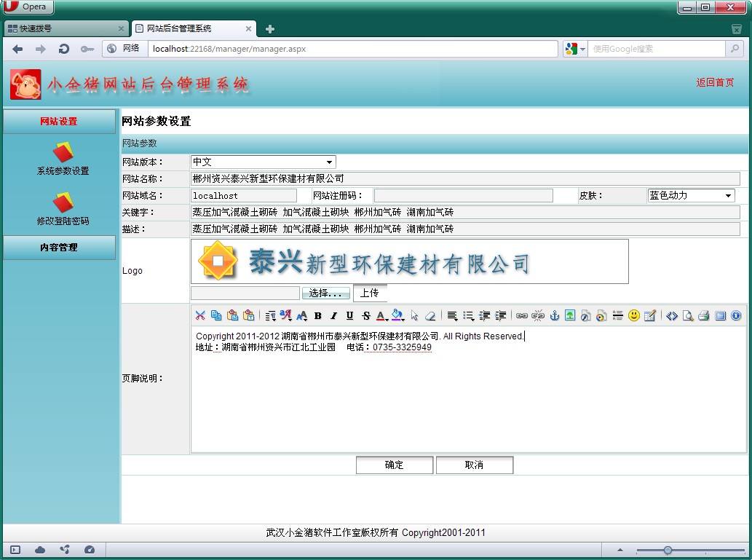Image resolution: width=752 pixels, height=560 pixels.
Task: Click the Paste as plain text icon
Action: (x=248, y=315)
